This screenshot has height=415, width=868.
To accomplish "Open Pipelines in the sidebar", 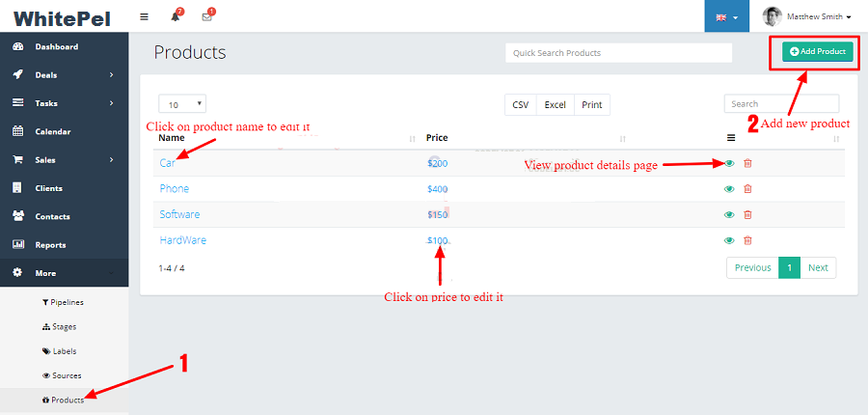I will 67,302.
